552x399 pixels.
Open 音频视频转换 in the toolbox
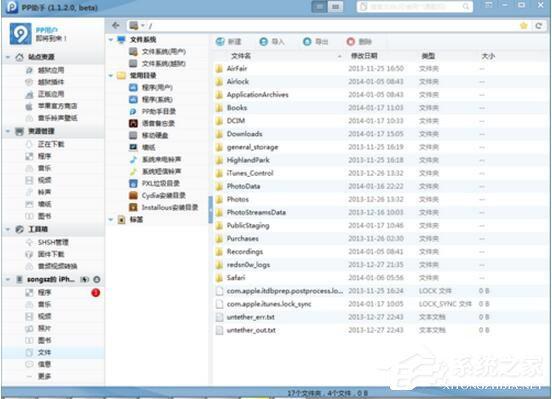pyautogui.click(x=57, y=266)
